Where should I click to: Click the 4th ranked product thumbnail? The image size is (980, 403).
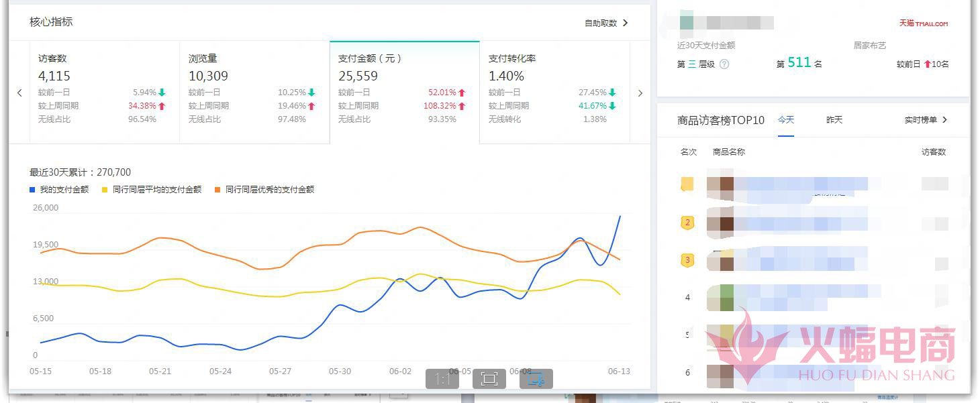[720, 297]
